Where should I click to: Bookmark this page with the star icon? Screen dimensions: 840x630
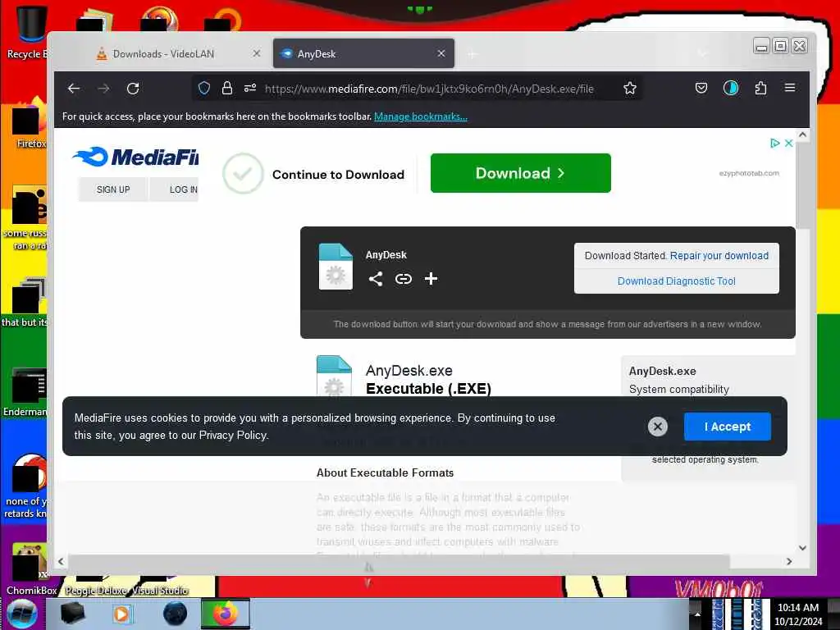pos(629,89)
